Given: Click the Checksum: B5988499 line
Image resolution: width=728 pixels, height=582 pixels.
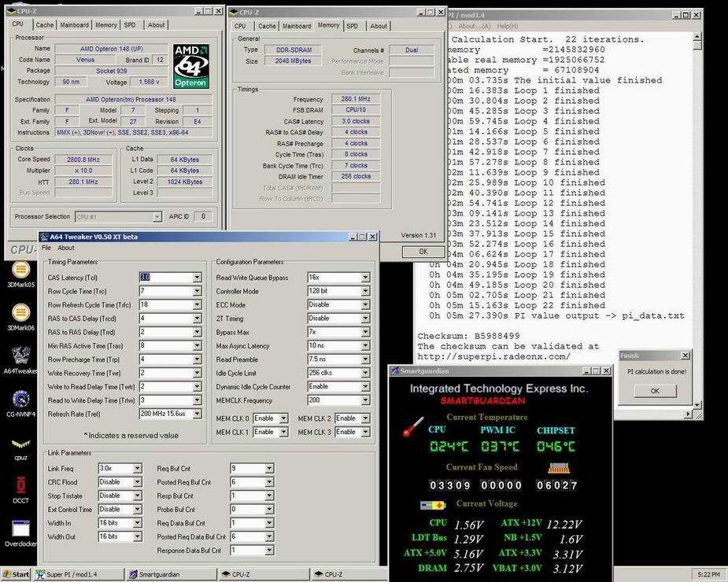Looking at the screenshot, I should [468, 336].
